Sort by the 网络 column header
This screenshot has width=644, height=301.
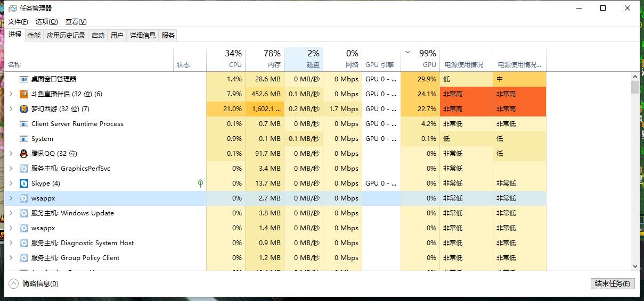343,60
